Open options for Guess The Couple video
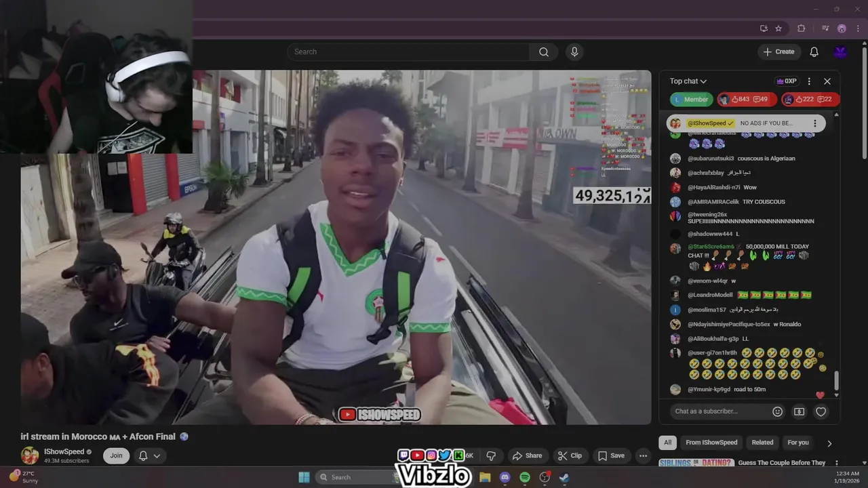The image size is (868, 488). [x=836, y=463]
